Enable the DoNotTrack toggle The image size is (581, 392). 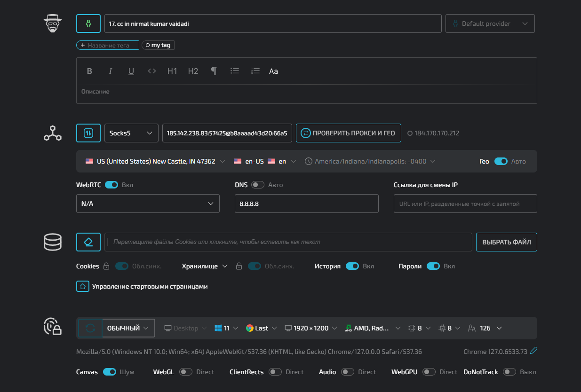coord(509,372)
